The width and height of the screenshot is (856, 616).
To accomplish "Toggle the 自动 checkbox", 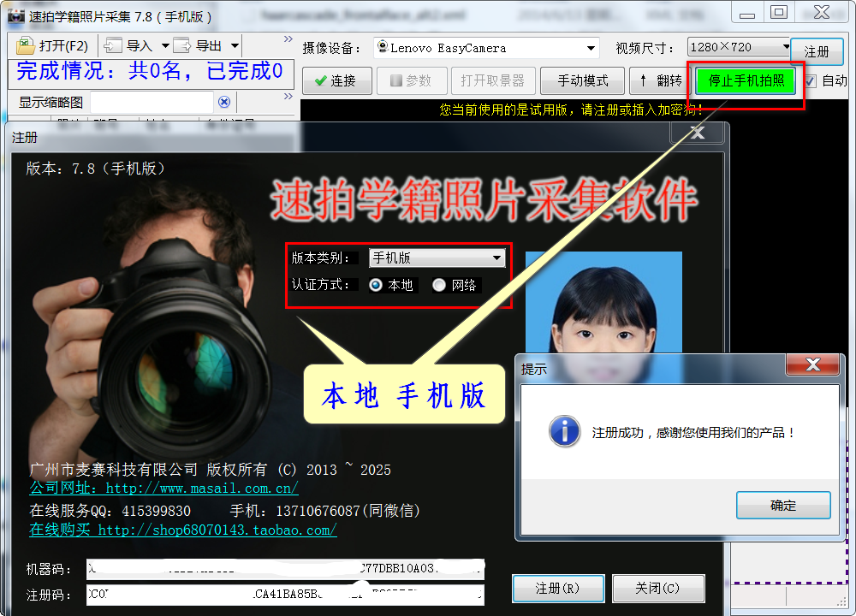I will coord(811,81).
